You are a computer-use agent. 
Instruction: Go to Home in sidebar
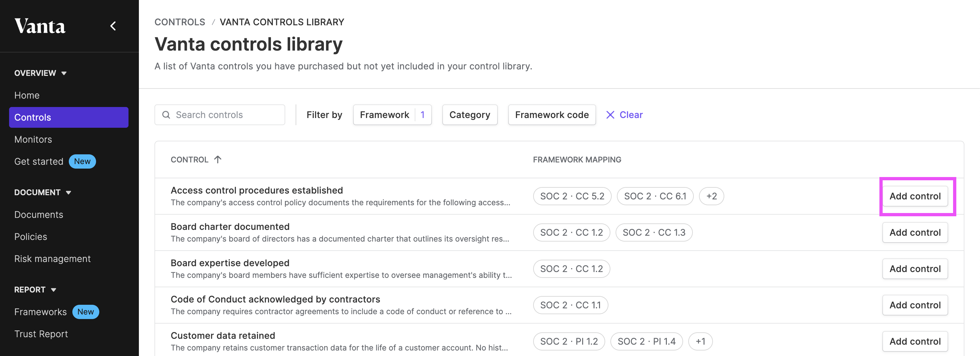[27, 95]
